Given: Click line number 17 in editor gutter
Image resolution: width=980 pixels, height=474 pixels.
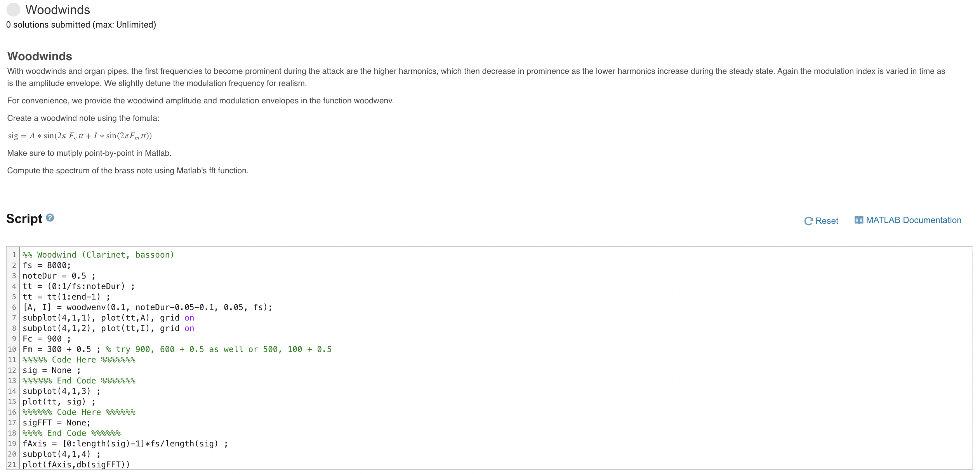Looking at the screenshot, I should pyautogui.click(x=12, y=423).
